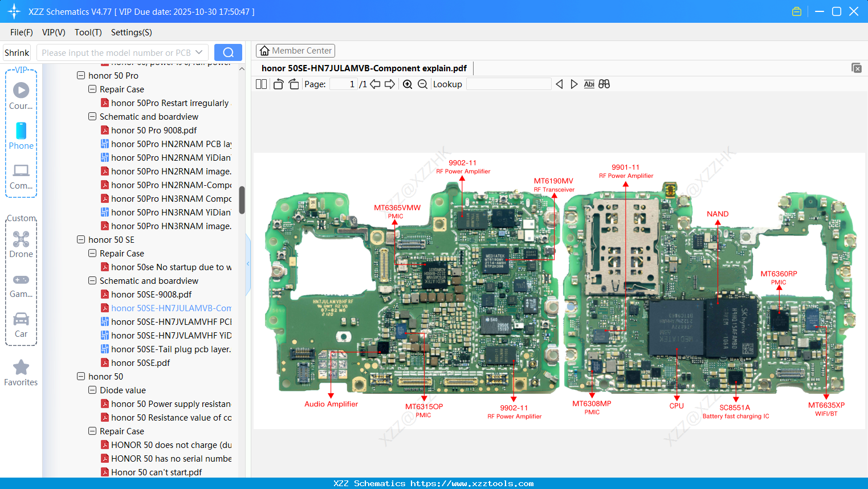Image resolution: width=868 pixels, height=489 pixels.
Task: Collapse the honor 50 SE node
Action: point(81,239)
